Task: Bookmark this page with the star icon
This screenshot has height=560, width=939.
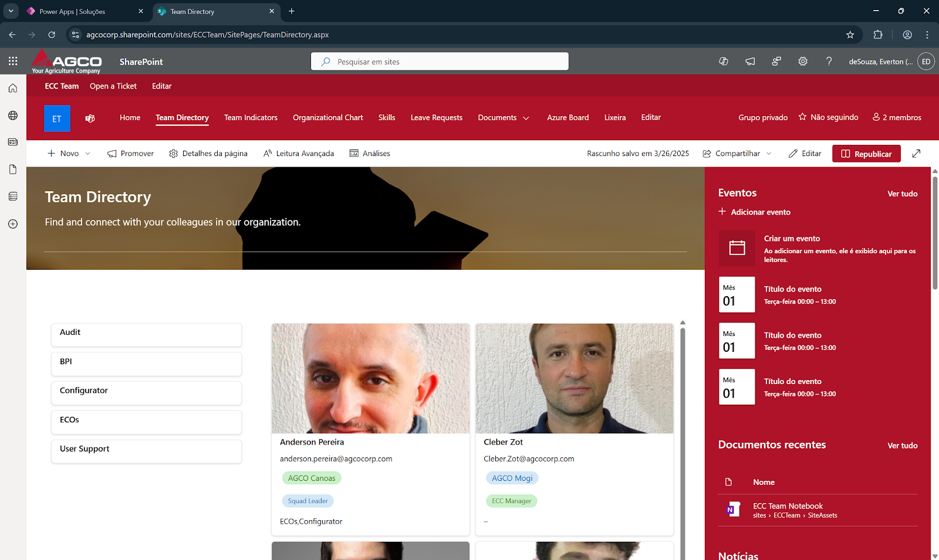Action: click(x=850, y=35)
